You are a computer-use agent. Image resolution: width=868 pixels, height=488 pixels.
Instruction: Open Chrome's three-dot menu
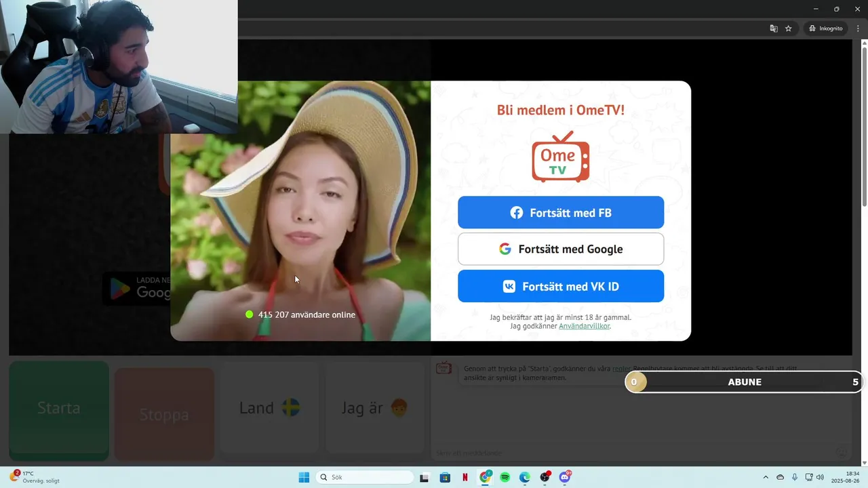click(858, 28)
